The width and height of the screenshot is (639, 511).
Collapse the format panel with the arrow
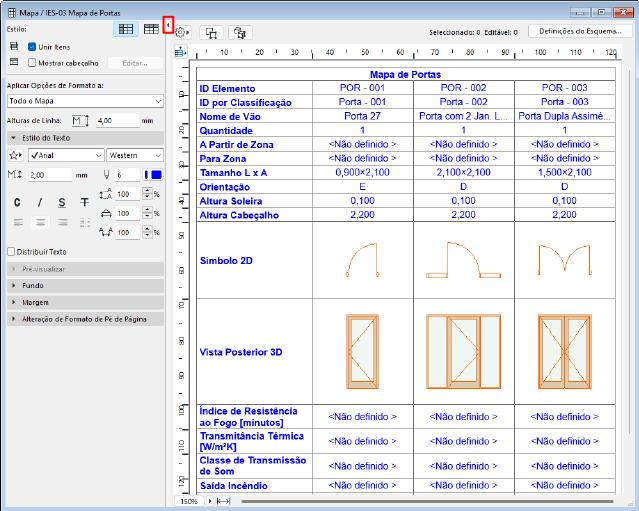click(169, 25)
